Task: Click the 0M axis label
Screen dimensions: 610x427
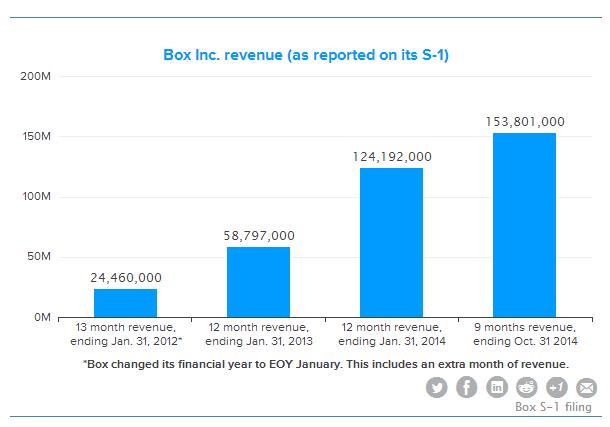Action: (42, 317)
